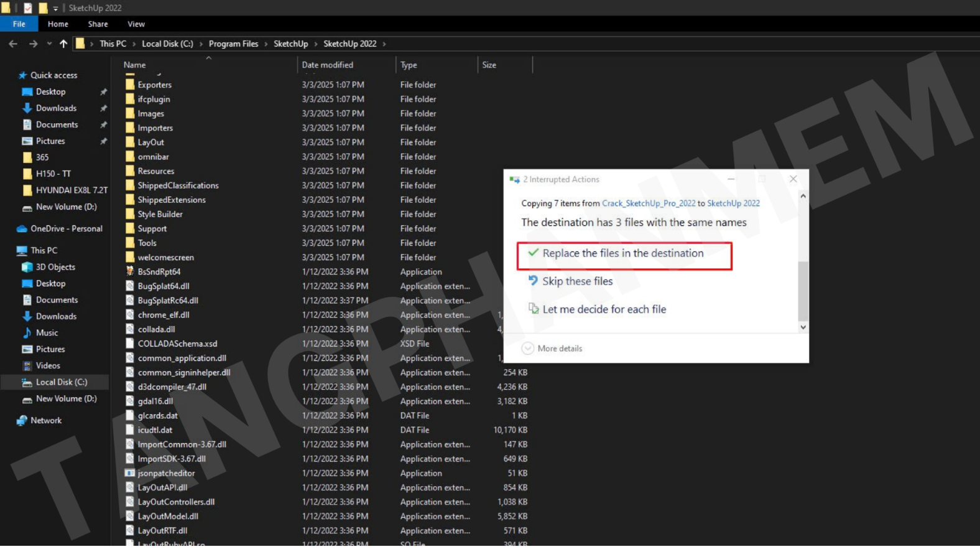The height and width of the screenshot is (552, 980).
Task: Open pinned Downloads under Quick access
Action: pos(56,108)
